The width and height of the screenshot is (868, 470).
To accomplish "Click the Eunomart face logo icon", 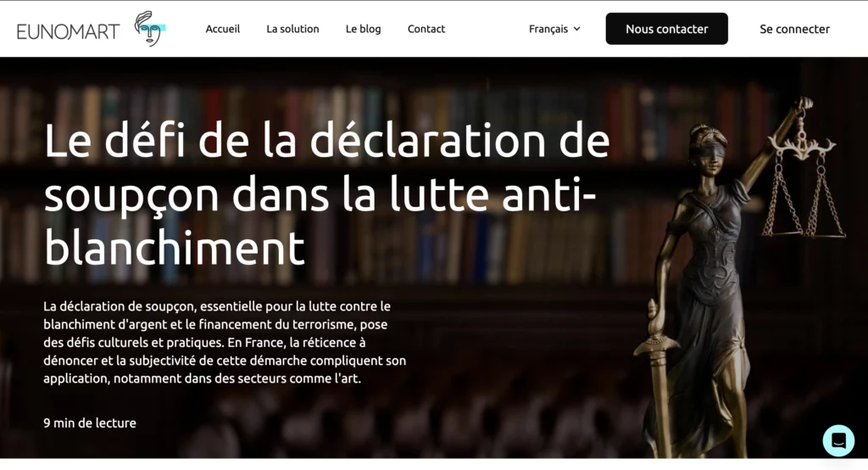I will point(149,28).
